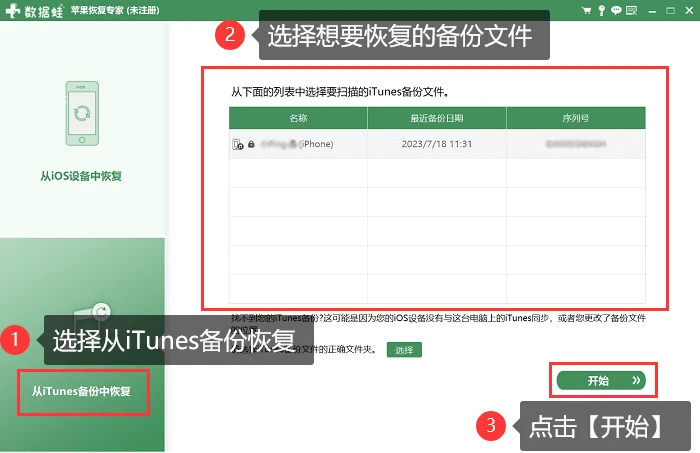Image resolution: width=700 pixels, height=453 pixels.
Task: Click the menu settings icon in title bar
Action: (x=631, y=10)
